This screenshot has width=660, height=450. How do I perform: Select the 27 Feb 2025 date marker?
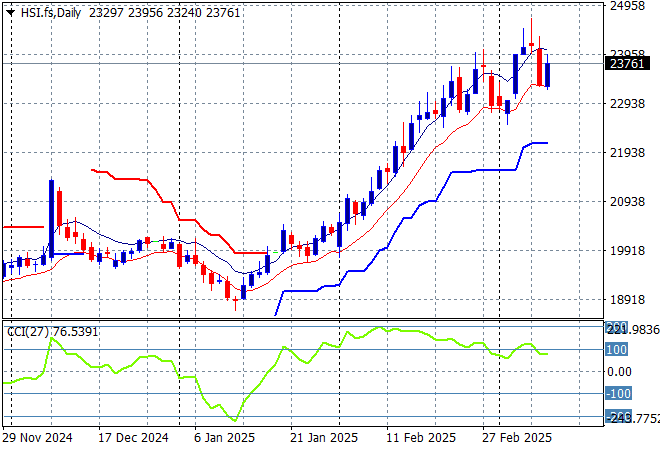pos(518,437)
